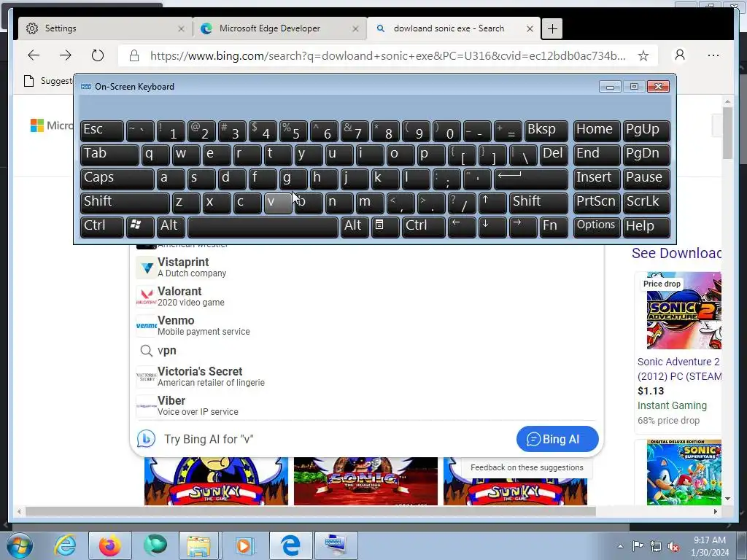Open Edge settings and more menu
The width and height of the screenshot is (747, 560).
pos(713,55)
